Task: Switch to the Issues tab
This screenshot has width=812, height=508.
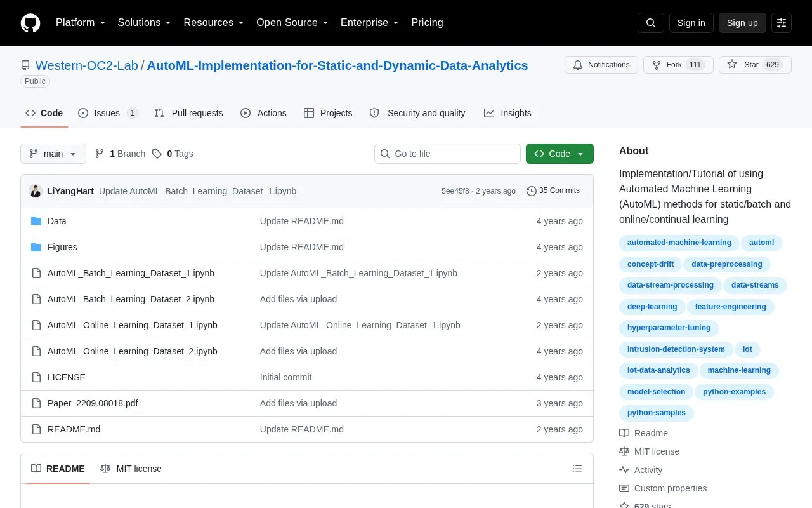Action: click(x=108, y=113)
